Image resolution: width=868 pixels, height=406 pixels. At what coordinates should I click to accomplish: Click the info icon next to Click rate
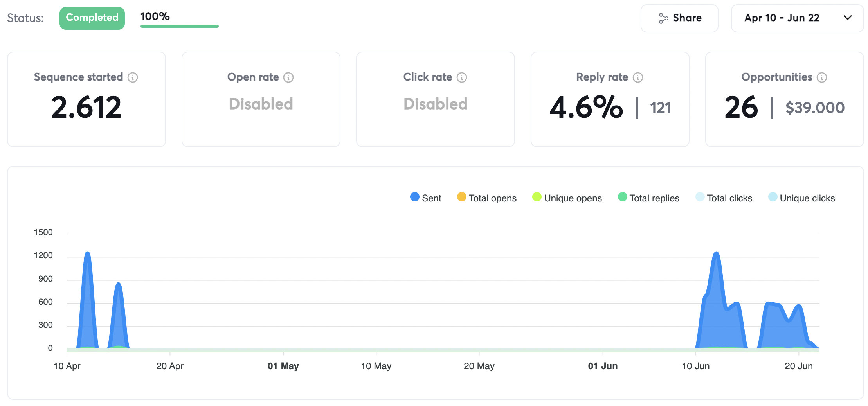(462, 77)
